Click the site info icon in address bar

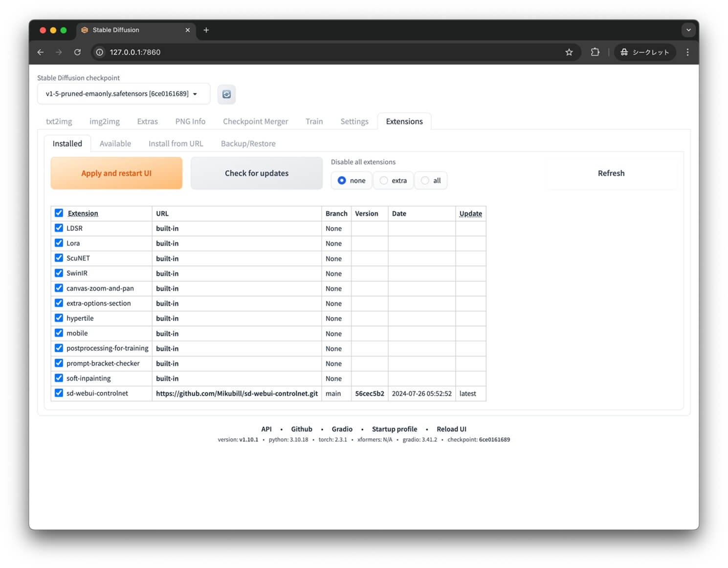[x=100, y=52]
